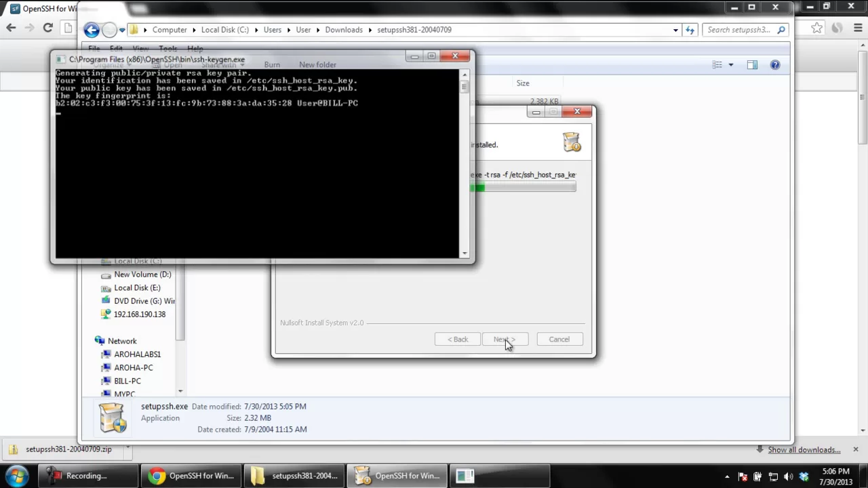Click Chrome bookmark star icon
Image resolution: width=868 pixels, height=488 pixels.
816,28
